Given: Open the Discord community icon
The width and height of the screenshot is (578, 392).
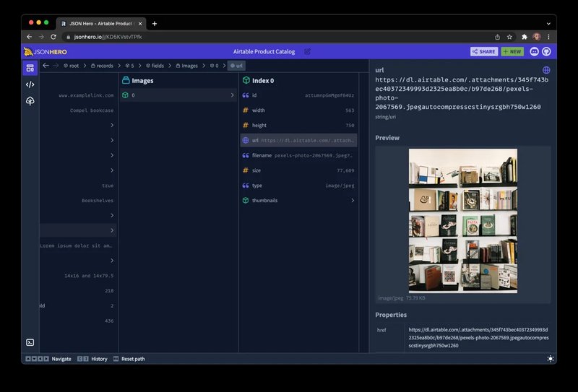Looking at the screenshot, I should pyautogui.click(x=535, y=52).
